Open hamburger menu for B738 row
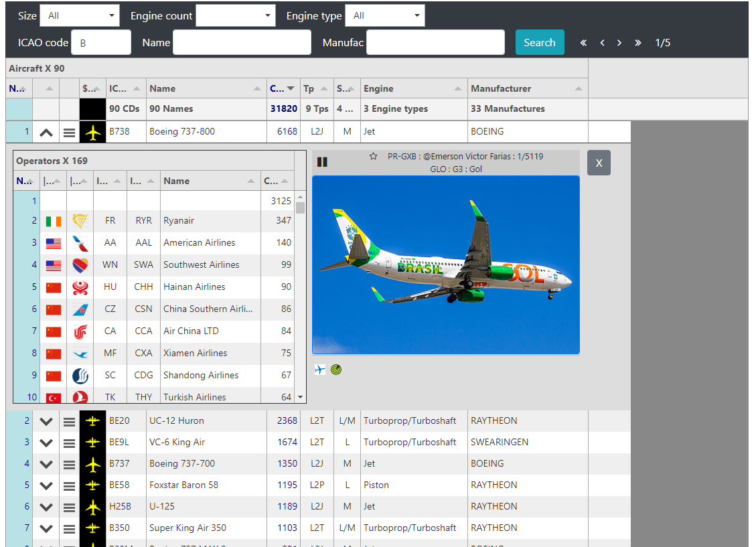The height and width of the screenshot is (547, 756). coord(70,133)
